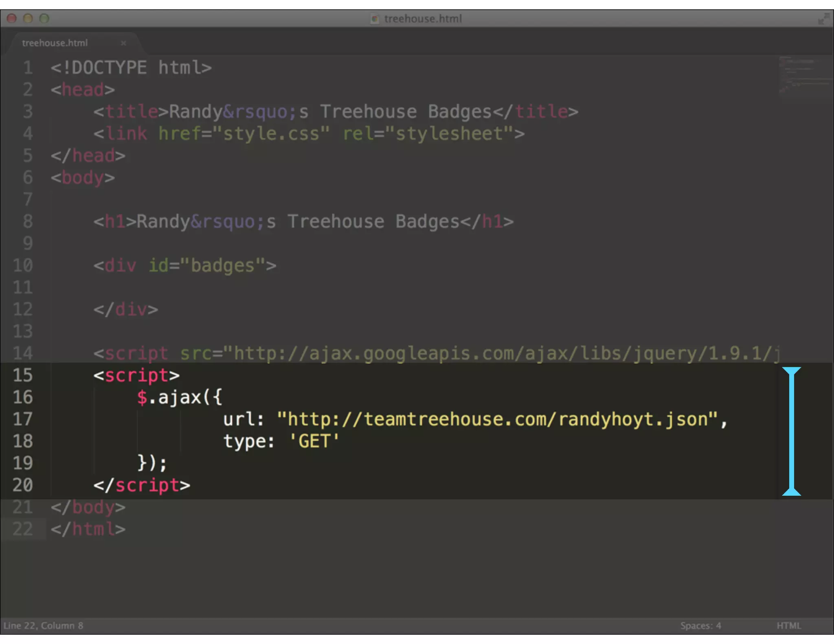
Task: Click the type: 'GET' line
Action: coord(281,441)
